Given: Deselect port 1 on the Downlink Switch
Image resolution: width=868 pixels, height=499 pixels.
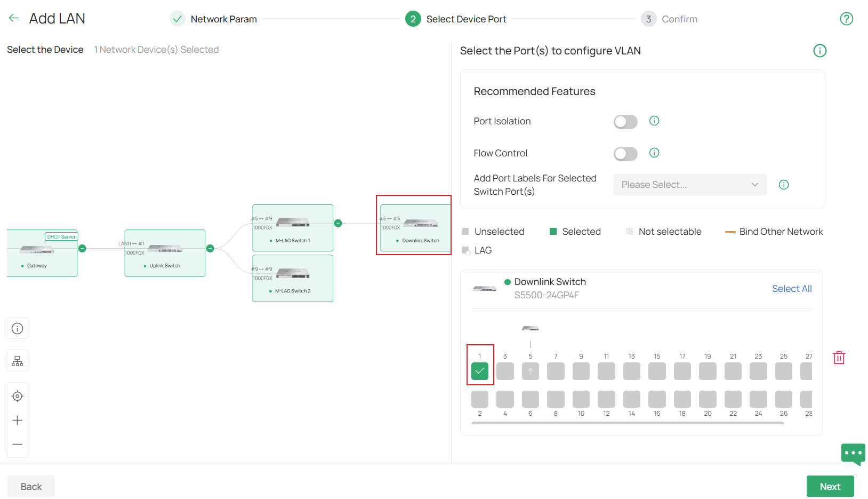Looking at the screenshot, I should (479, 371).
